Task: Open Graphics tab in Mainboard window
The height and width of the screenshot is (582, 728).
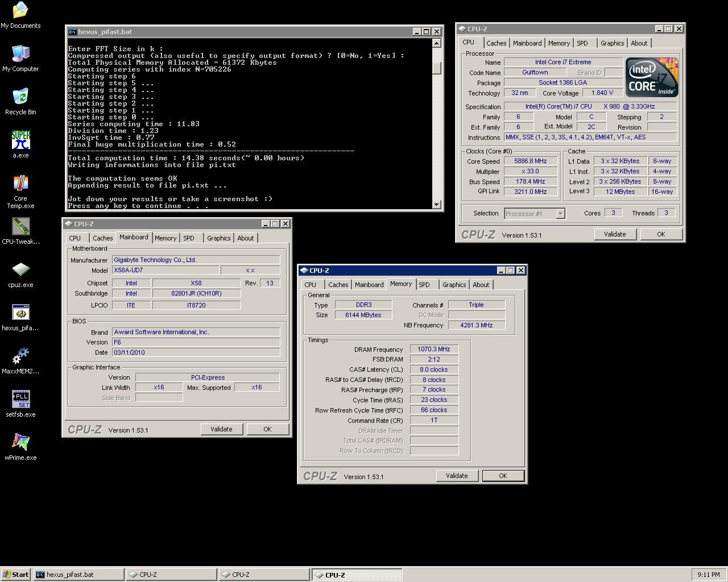Action: pos(219,238)
